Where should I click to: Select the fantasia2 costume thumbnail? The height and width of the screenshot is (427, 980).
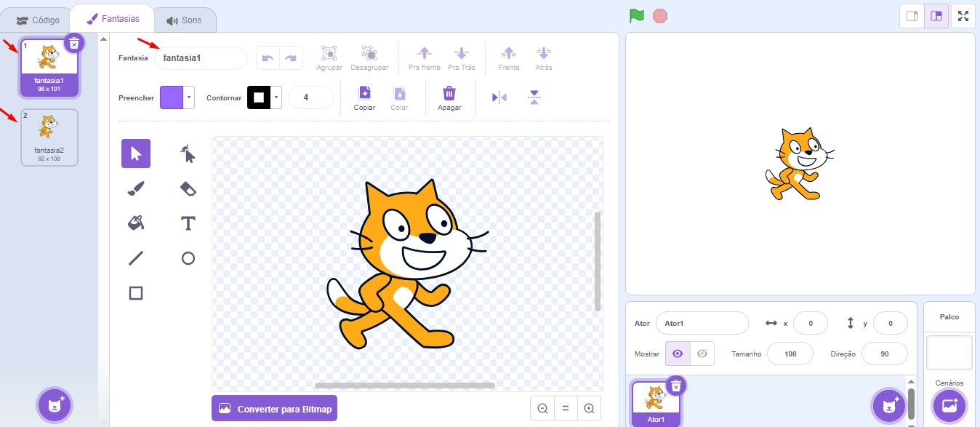(49, 137)
